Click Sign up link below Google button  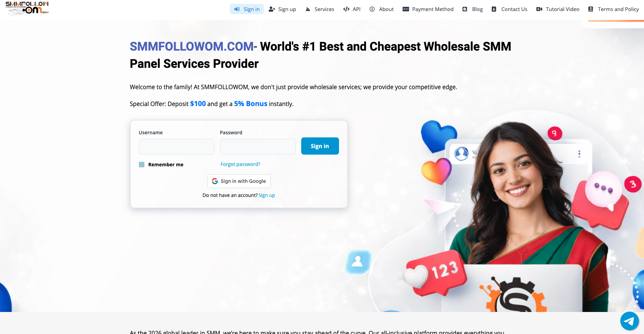[266, 195]
